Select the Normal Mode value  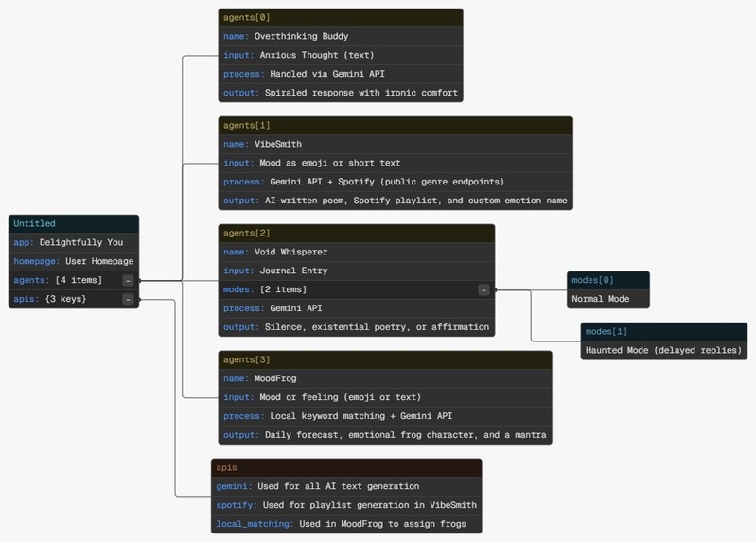[x=600, y=299]
